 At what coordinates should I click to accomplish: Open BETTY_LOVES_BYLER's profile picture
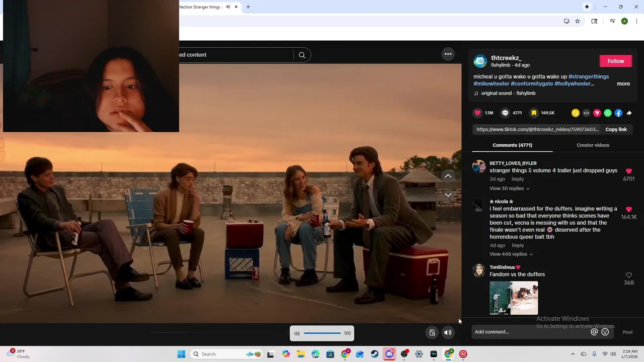point(479,166)
